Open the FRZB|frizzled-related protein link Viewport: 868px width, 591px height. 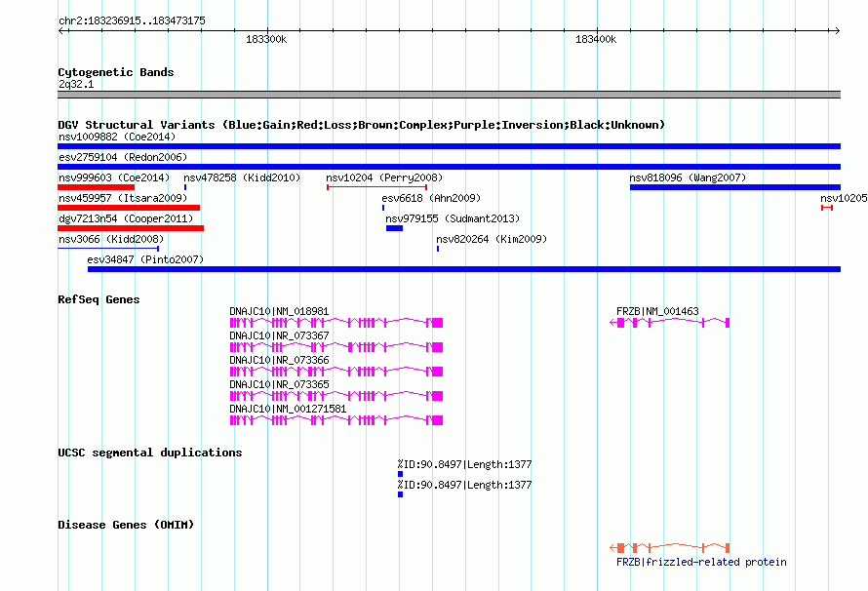pos(701,562)
